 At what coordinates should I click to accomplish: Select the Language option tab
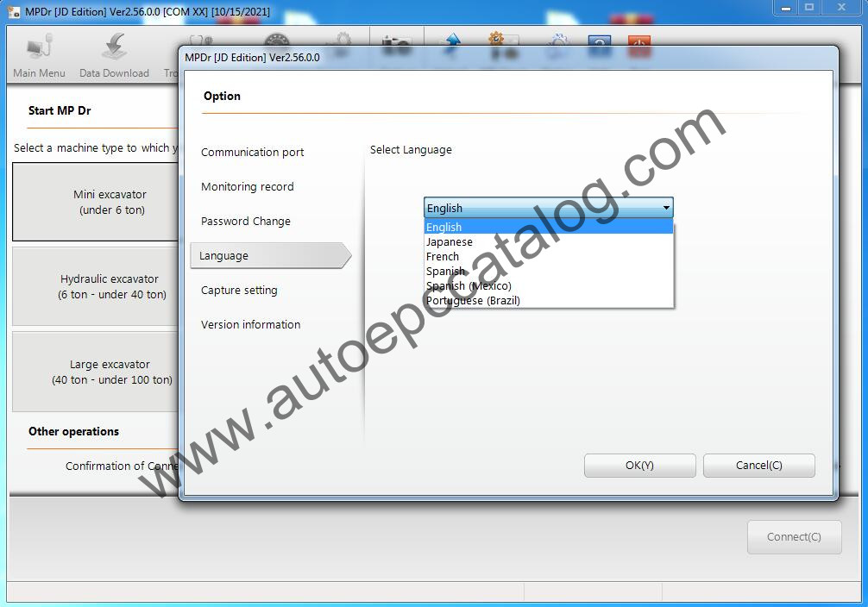271,255
